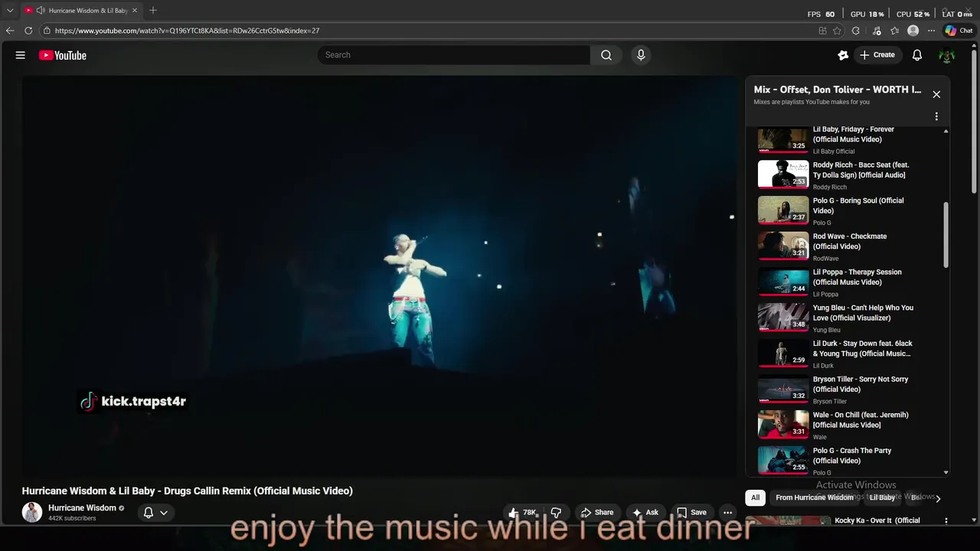Click the Create button
The height and width of the screenshot is (551, 980).
tap(877, 55)
